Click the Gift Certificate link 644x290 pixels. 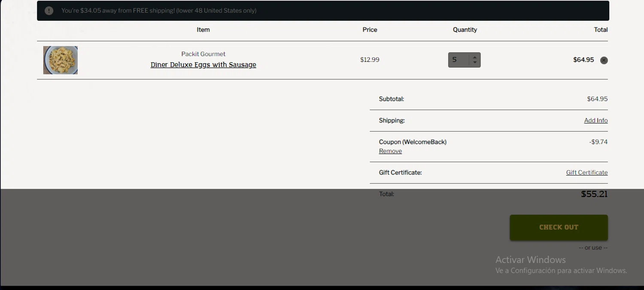click(586, 172)
